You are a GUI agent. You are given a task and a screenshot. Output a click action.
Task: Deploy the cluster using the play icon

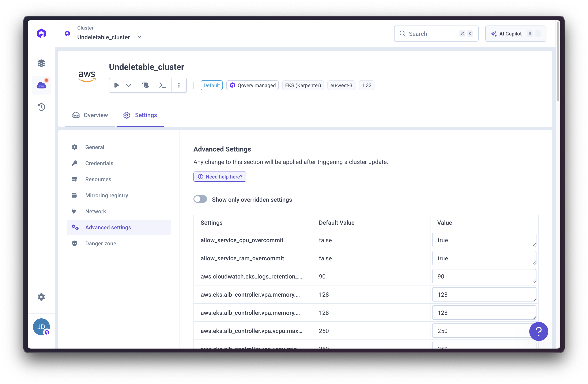click(x=116, y=85)
